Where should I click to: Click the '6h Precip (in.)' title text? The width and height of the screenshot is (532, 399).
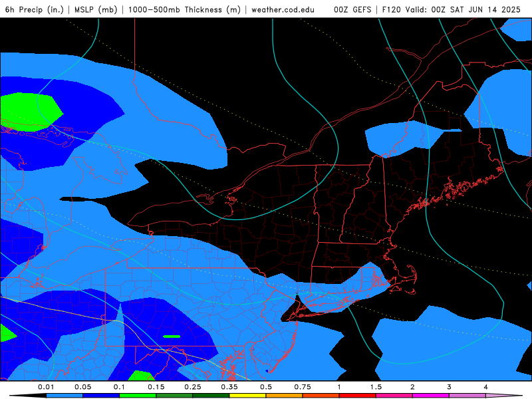click(x=35, y=9)
